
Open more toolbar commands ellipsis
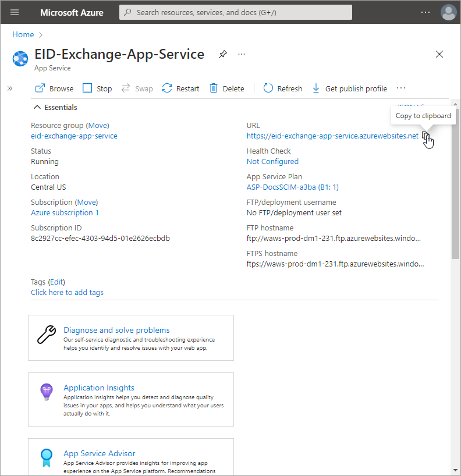click(400, 88)
